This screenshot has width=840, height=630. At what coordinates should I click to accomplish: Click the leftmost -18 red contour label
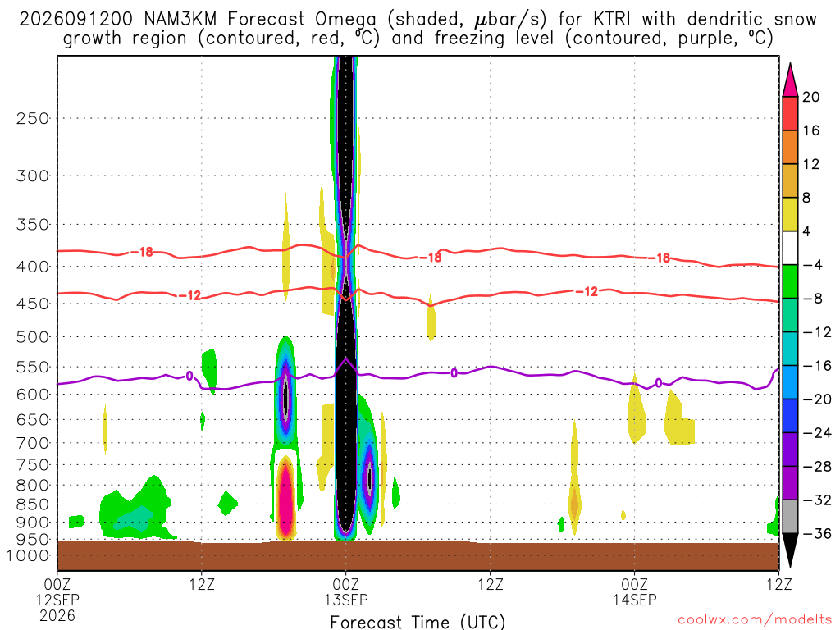tap(143, 252)
